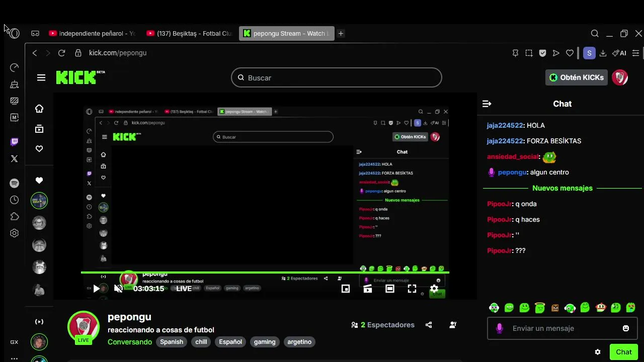Select the Spanish tag

tap(172, 342)
